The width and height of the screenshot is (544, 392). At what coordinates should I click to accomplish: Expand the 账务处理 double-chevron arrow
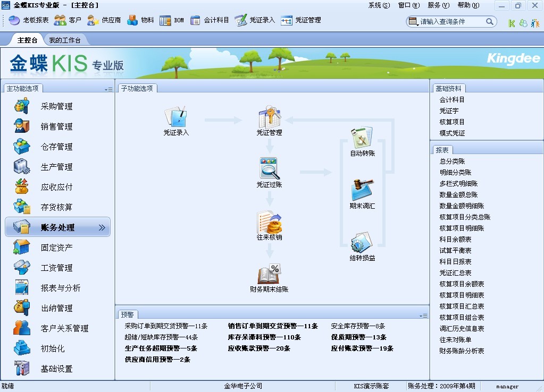pyautogui.click(x=102, y=227)
